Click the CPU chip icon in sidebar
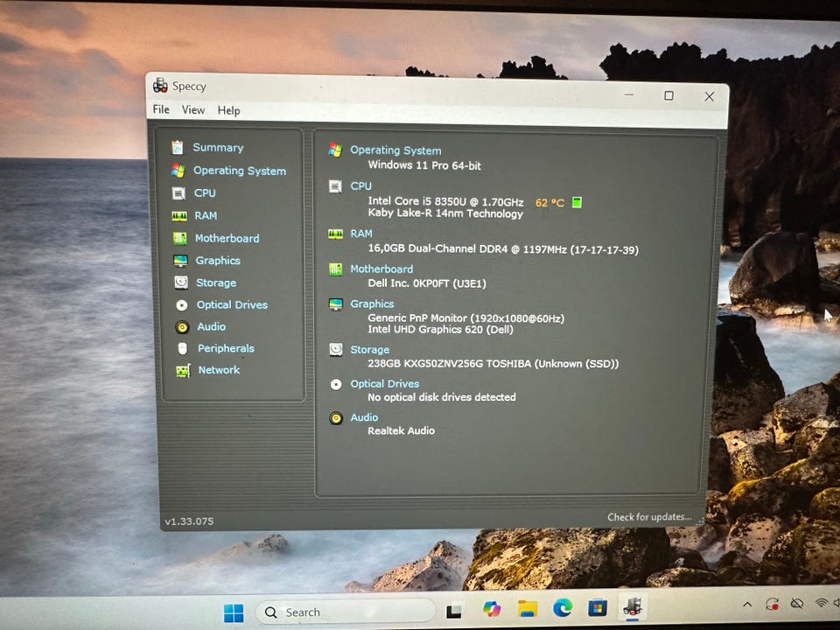Screen dimensions: 840x630 [178, 192]
